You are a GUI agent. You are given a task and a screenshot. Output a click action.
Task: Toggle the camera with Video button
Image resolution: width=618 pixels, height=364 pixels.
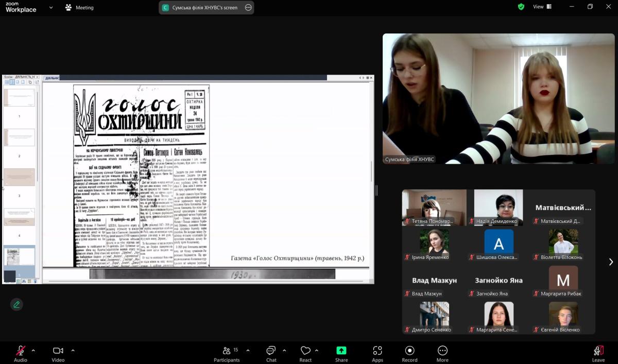point(58,353)
